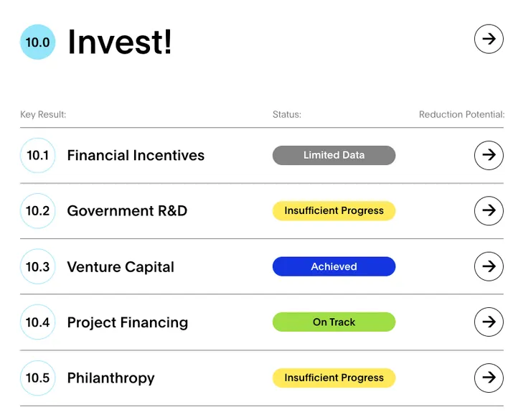Click the blue 10.0 circle badge

coord(37,42)
